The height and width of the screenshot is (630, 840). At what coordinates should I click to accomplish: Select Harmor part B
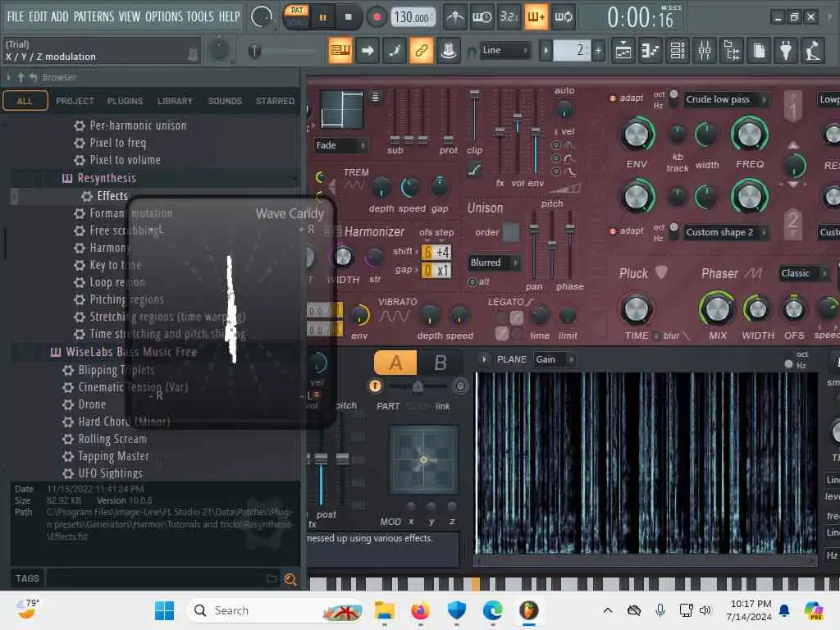click(x=440, y=363)
